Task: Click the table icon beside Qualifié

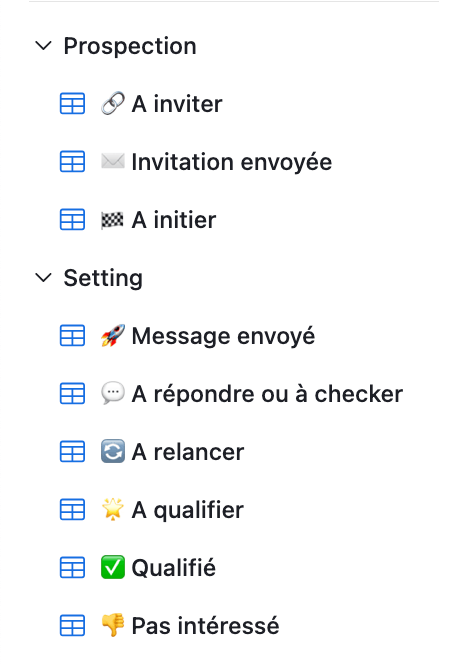Action: pyautogui.click(x=72, y=567)
